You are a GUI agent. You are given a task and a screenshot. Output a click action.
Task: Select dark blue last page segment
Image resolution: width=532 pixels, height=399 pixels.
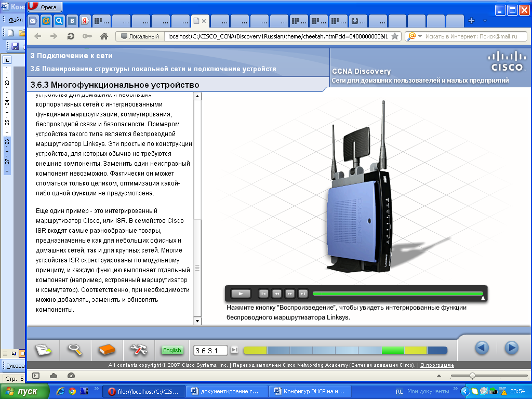[437, 350]
